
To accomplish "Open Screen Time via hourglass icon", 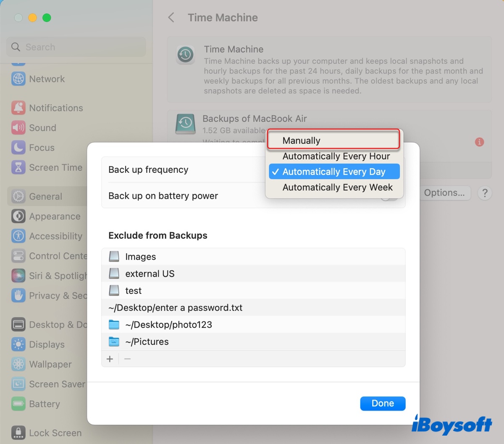I will pyautogui.click(x=18, y=167).
